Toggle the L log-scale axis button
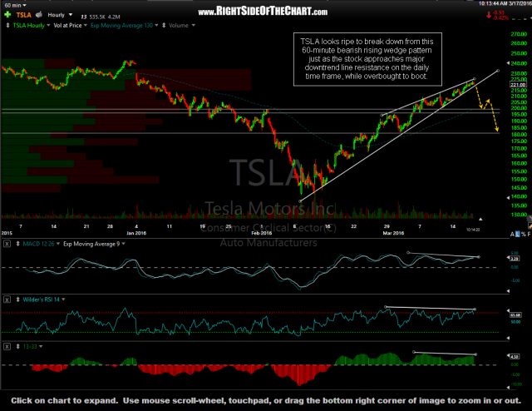The height and width of the screenshot is (411, 532). [x=517, y=235]
